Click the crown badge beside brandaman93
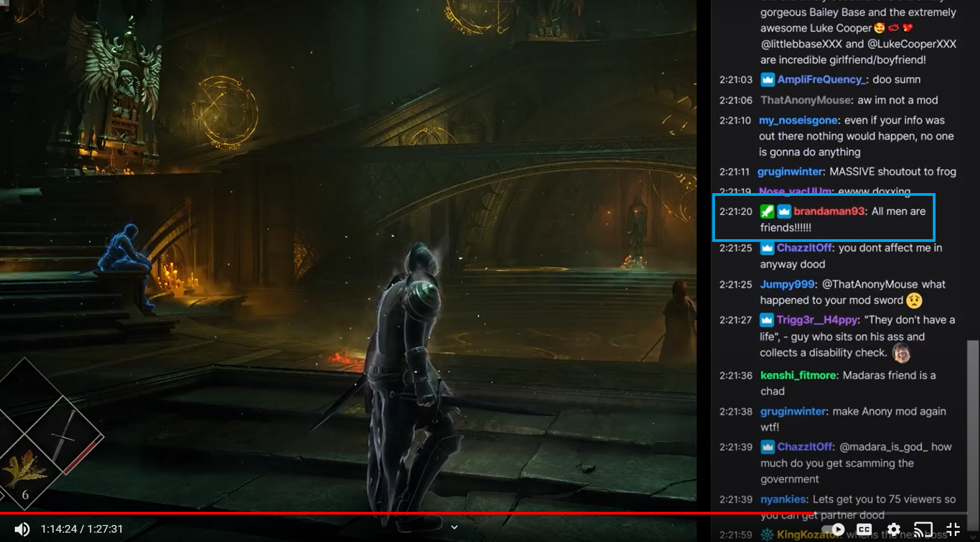Viewport: 980px width, 542px height. click(784, 211)
